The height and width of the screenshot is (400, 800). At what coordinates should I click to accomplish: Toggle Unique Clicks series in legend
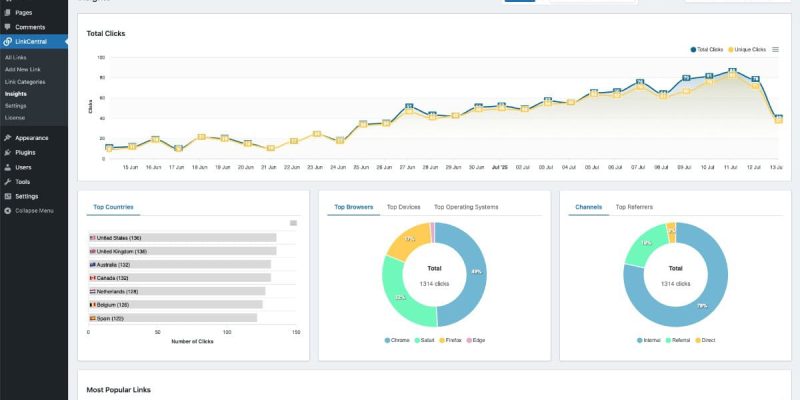746,49
